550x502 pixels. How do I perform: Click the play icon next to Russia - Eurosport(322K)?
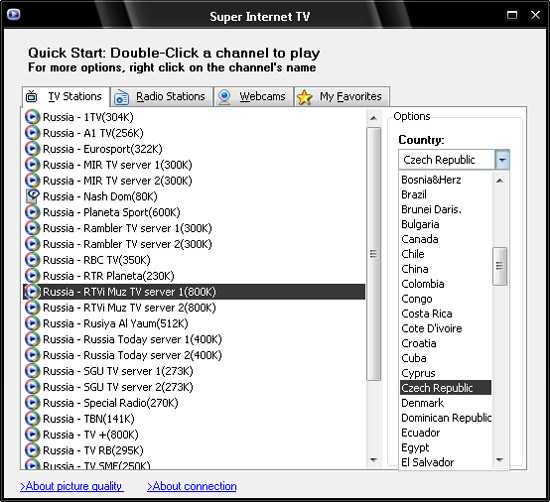[32, 149]
